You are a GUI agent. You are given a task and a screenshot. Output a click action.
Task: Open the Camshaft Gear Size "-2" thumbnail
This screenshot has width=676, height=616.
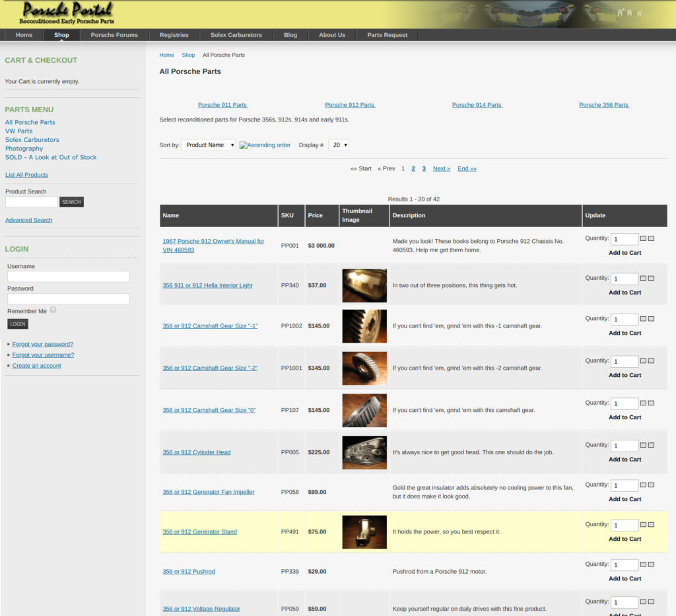click(364, 368)
